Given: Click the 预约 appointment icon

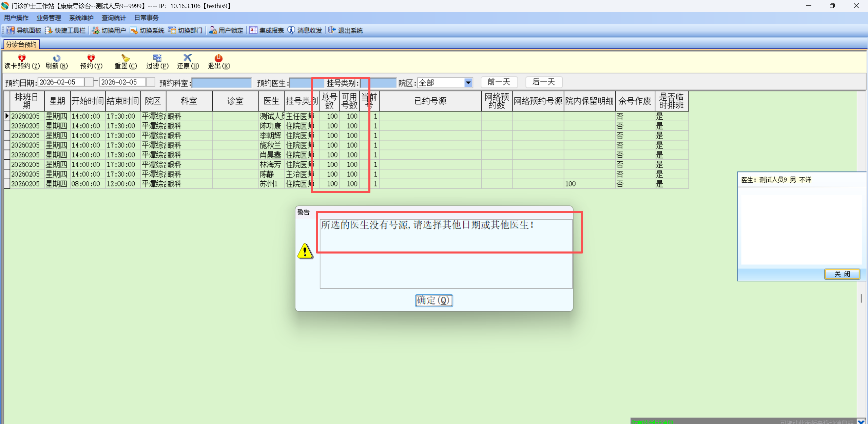Looking at the screenshot, I should (x=91, y=58).
